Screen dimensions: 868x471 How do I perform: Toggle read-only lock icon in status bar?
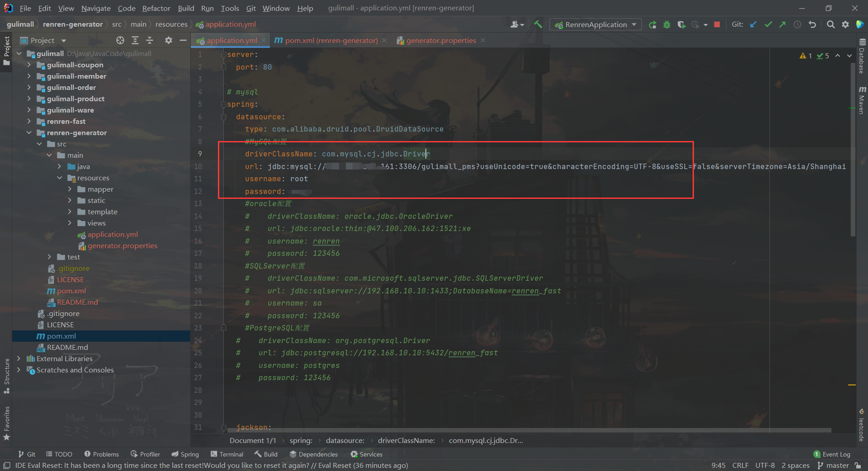pyautogui.click(x=858, y=466)
